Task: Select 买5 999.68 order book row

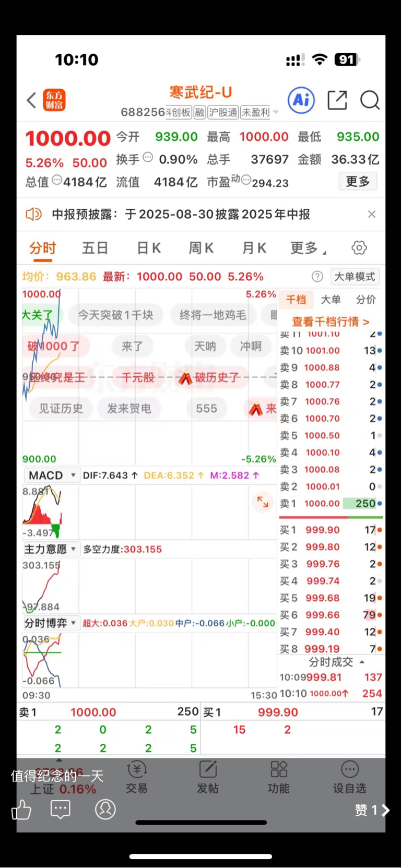Action: (331, 598)
